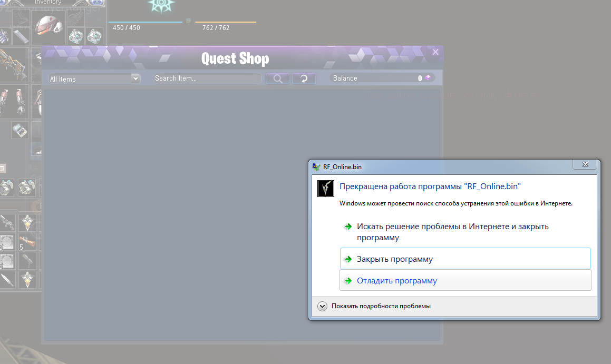Viewport: 611px width, 364px height.
Task: Click the small pistol item in inventory
Action: (x=27, y=260)
